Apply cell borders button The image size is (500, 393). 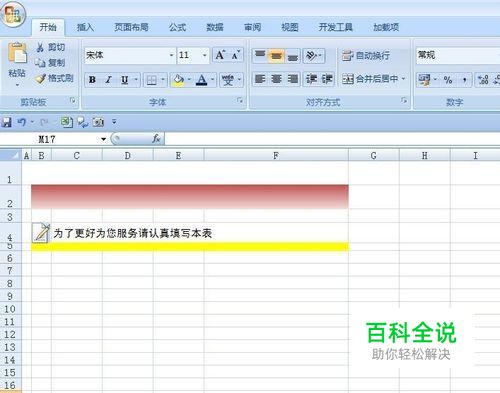click(151, 80)
